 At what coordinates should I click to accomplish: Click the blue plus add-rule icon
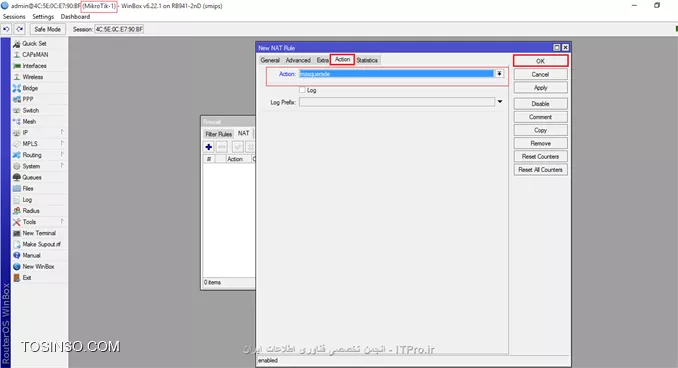point(209,147)
